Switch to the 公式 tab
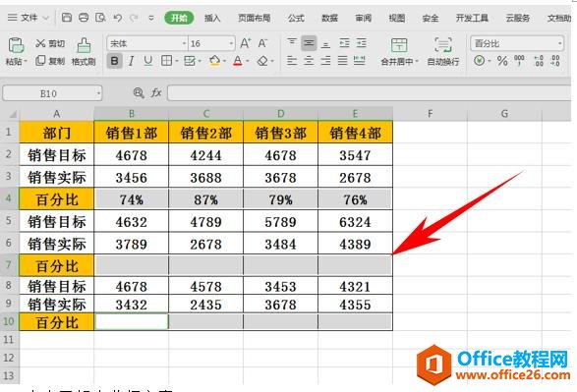 (x=296, y=18)
